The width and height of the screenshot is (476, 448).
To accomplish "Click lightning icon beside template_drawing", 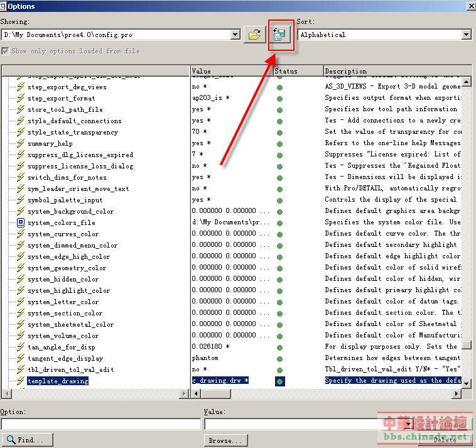I will (x=20, y=381).
